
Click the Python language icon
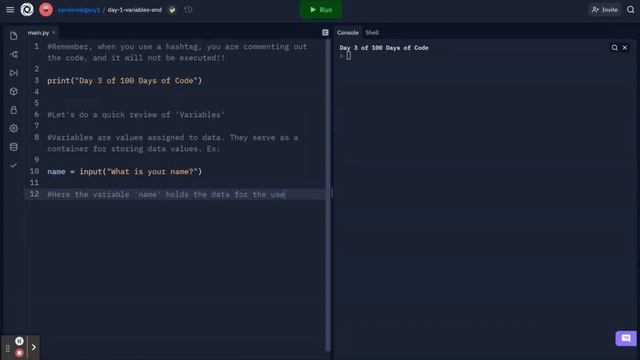172,10
